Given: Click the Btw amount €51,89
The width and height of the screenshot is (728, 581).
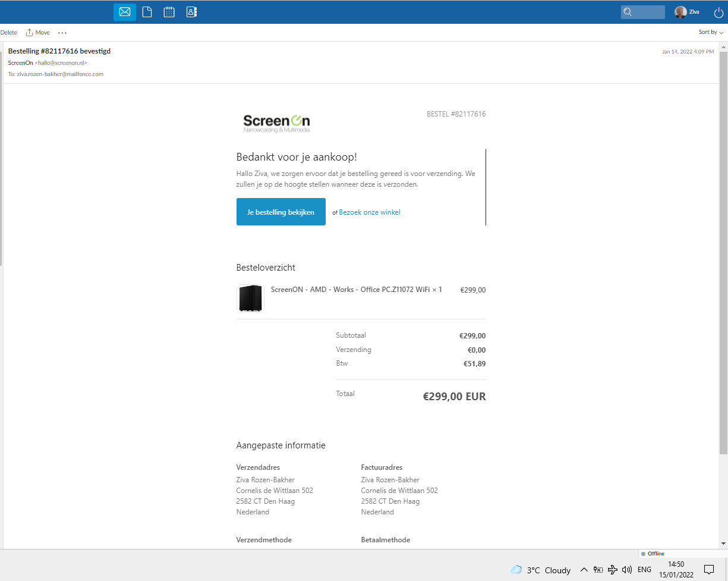Looking at the screenshot, I should tap(475, 364).
